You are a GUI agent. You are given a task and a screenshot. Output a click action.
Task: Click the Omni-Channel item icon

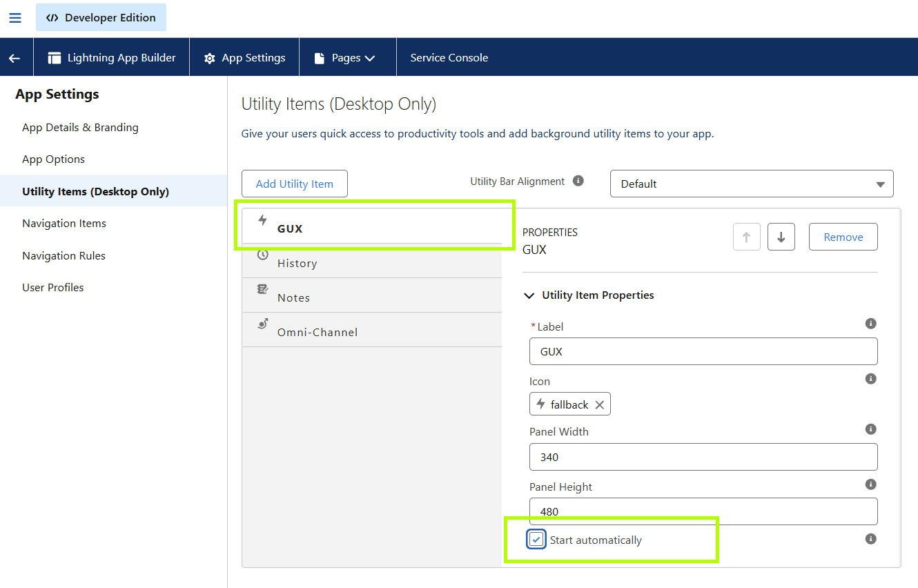tap(262, 324)
